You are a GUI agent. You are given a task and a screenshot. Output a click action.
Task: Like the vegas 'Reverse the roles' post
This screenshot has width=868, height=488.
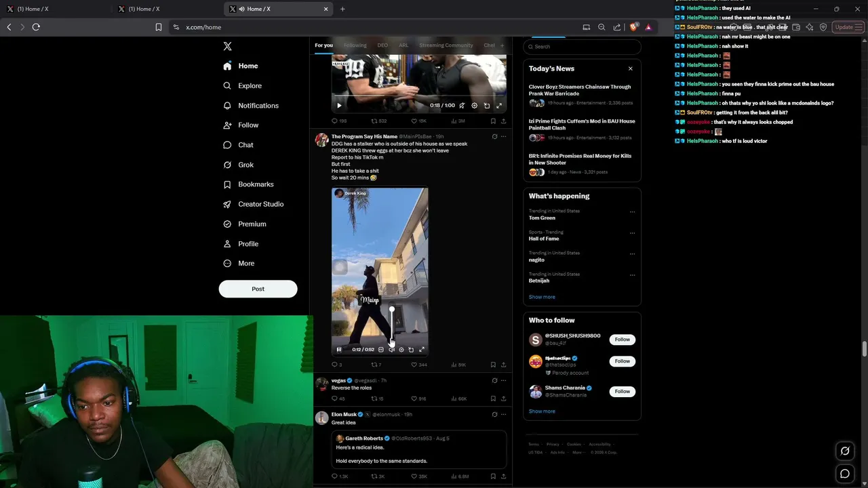(418, 399)
